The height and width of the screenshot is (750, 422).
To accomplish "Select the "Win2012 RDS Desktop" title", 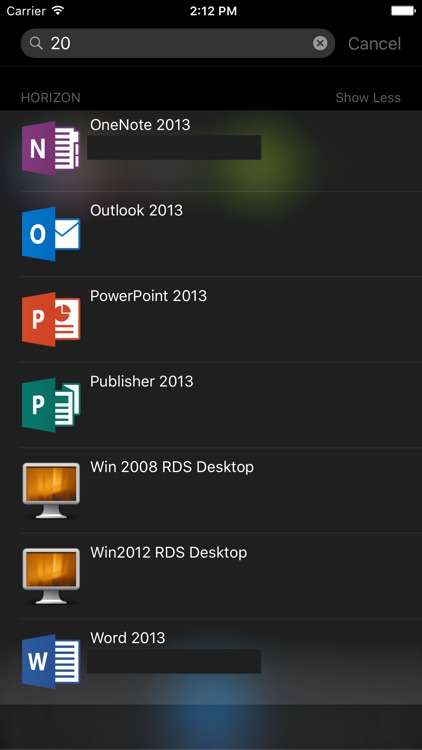I will (x=168, y=553).
